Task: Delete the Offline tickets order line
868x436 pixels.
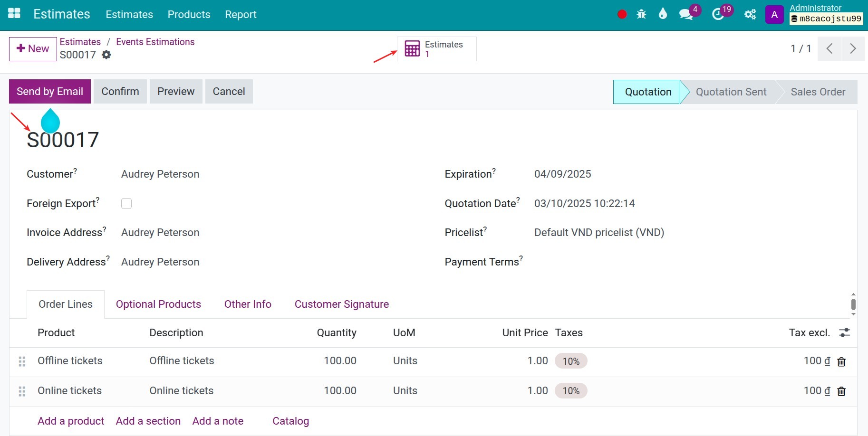Action: click(x=841, y=362)
